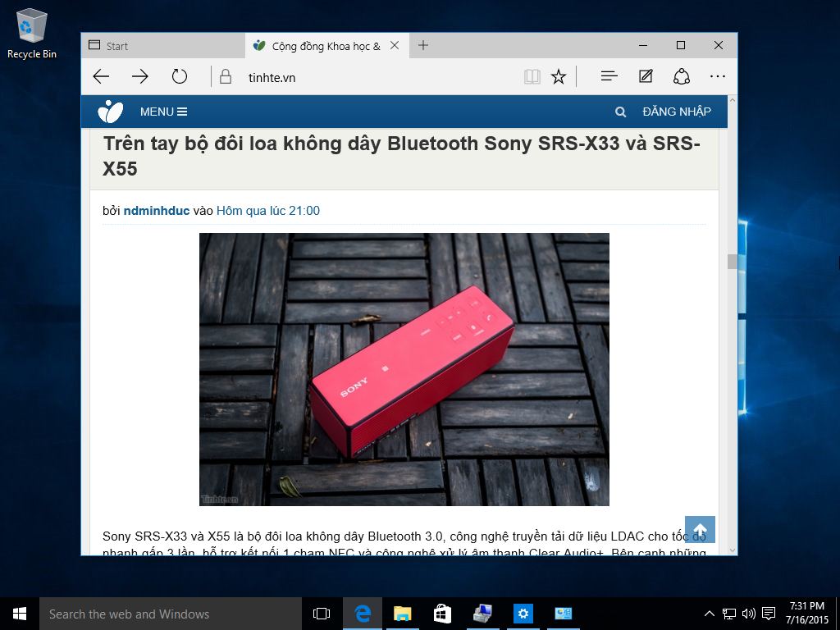Click the Tinhte logo in site header

[x=111, y=112]
